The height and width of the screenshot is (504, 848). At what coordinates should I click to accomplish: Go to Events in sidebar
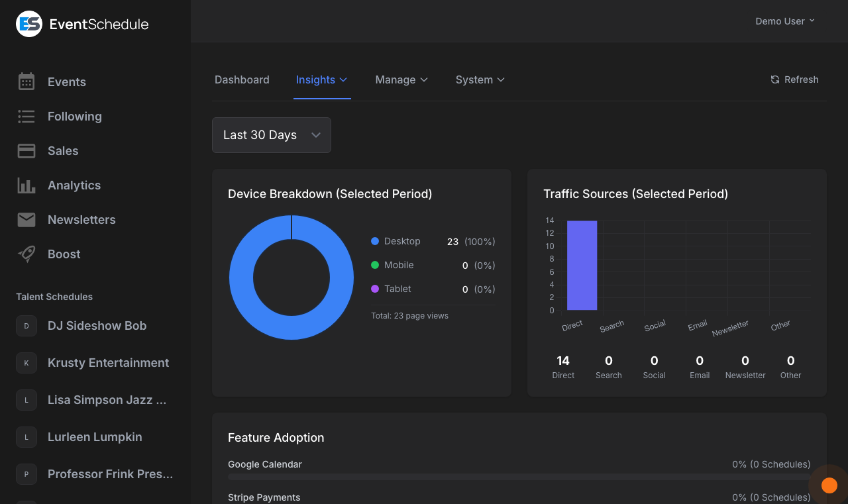coord(67,82)
